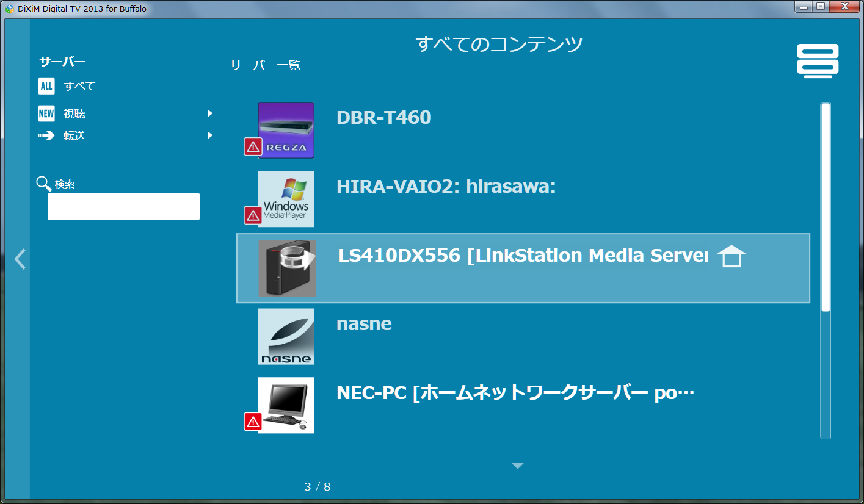Screen dimensions: 864x504
Task: Show more servers with the down triangle
Action: [518, 466]
